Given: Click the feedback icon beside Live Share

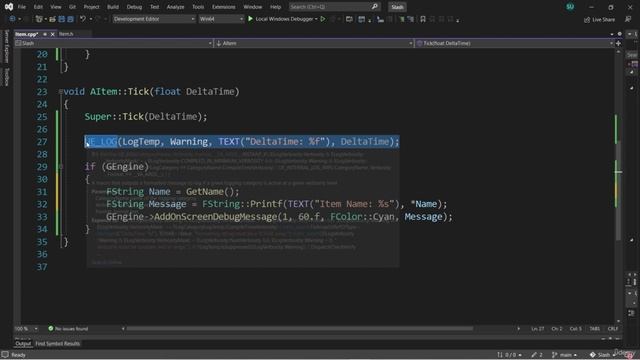Looking at the screenshot, I should (x=628, y=19).
